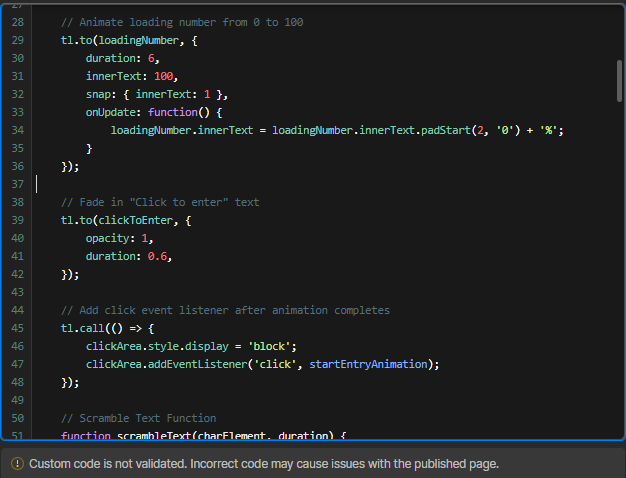The height and width of the screenshot is (478, 626).
Task: Click the comment 'Add click event listener after animation completes'
Action: (x=225, y=310)
